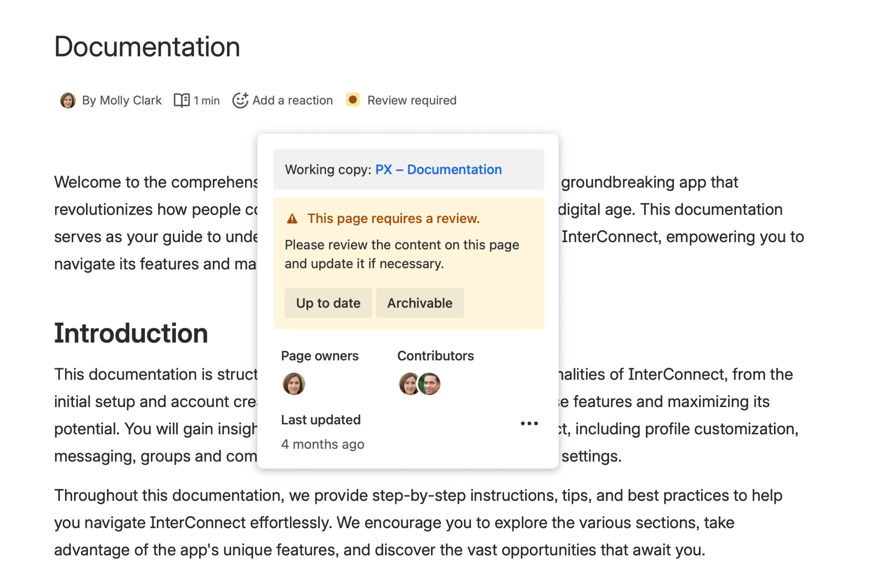Image resolution: width=886 pixels, height=588 pixels.
Task: Toggle the page status to Up to date
Action: click(328, 303)
